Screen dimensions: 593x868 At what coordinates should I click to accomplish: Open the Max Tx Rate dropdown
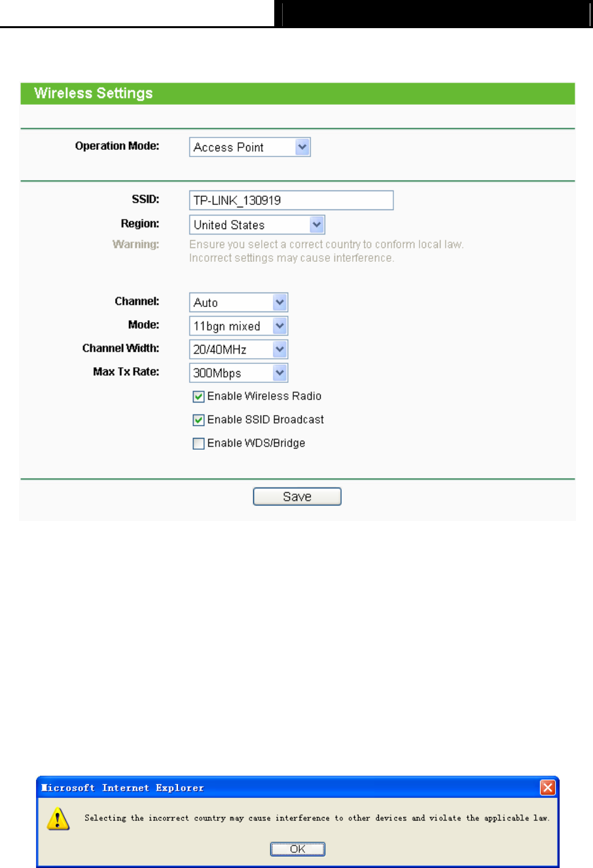click(x=238, y=373)
